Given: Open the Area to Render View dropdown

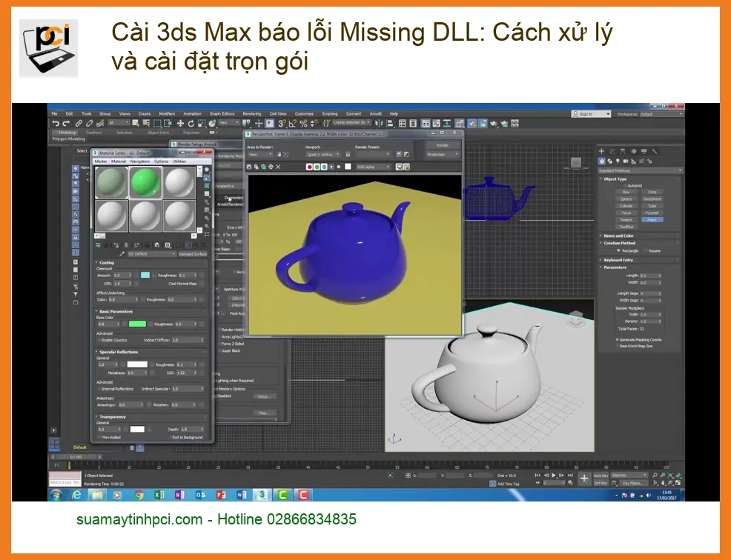Looking at the screenshot, I should [x=261, y=154].
